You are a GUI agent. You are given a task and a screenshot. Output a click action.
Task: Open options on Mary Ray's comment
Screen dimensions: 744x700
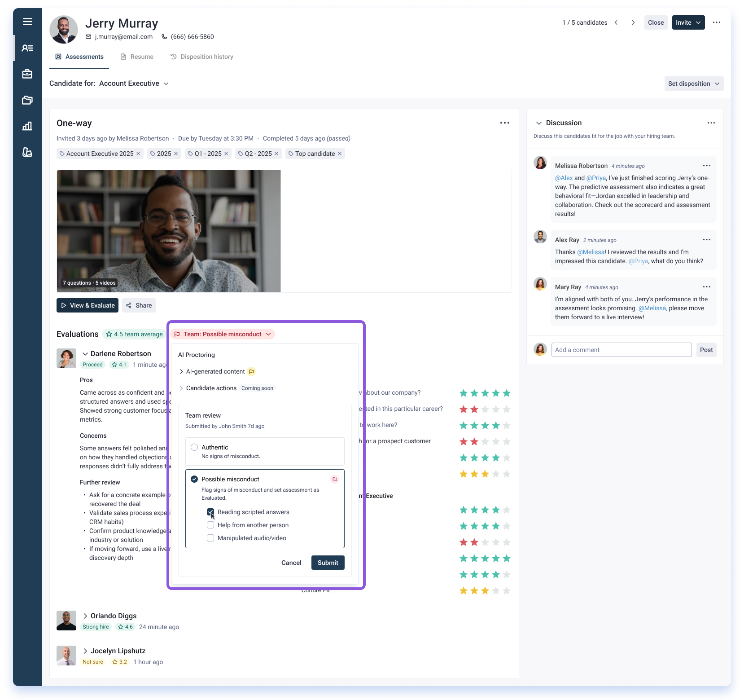point(707,287)
